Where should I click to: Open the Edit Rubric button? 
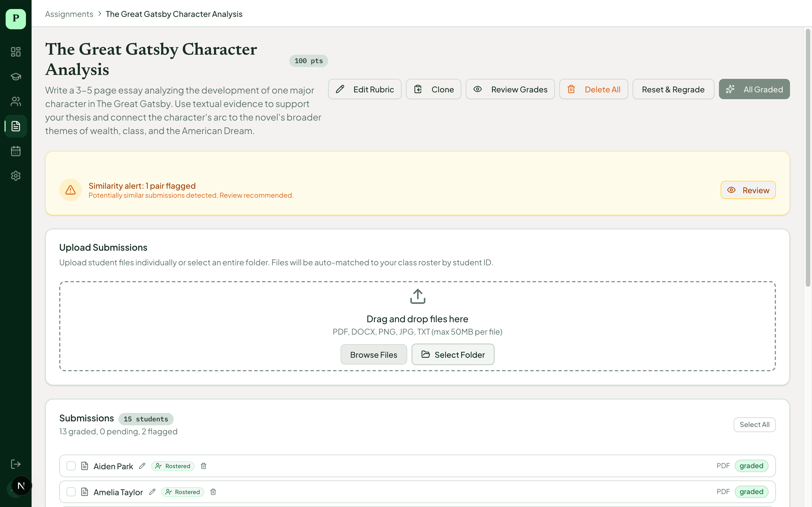pos(365,89)
